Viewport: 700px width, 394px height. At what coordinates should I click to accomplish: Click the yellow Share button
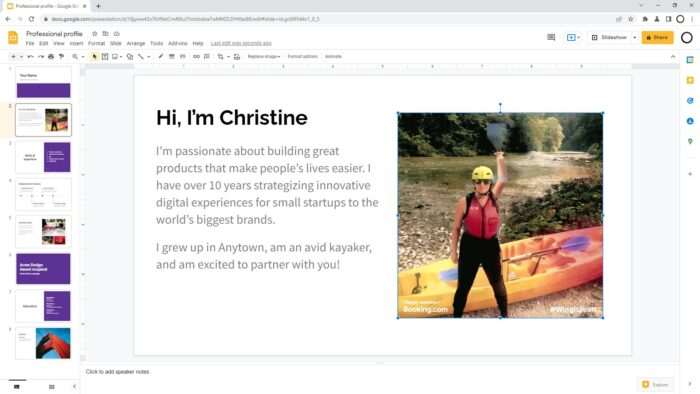coord(657,37)
